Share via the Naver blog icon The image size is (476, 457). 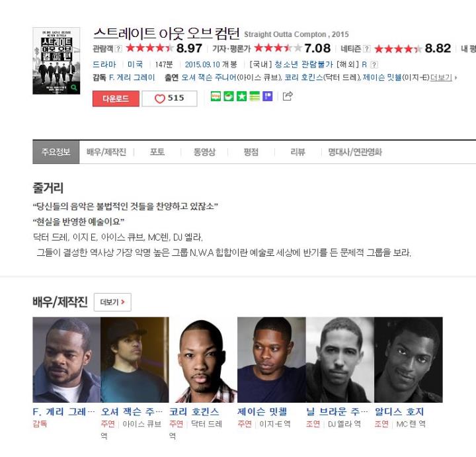tap(216, 97)
